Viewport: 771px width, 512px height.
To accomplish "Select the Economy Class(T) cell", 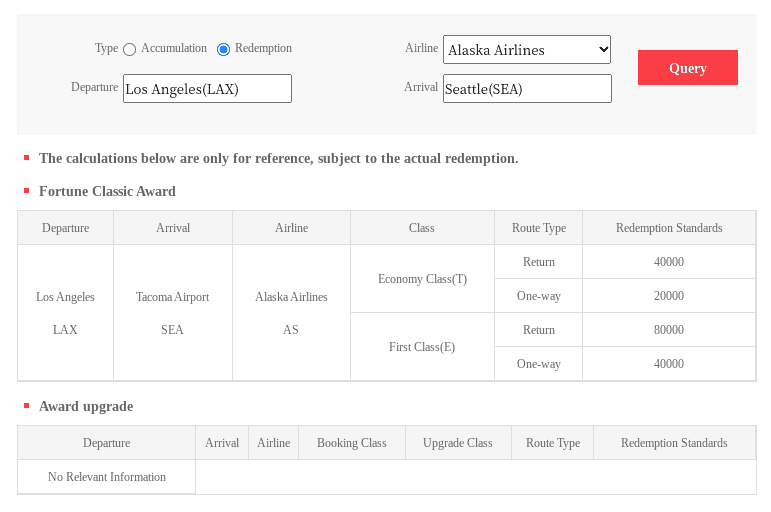I will point(421,279).
